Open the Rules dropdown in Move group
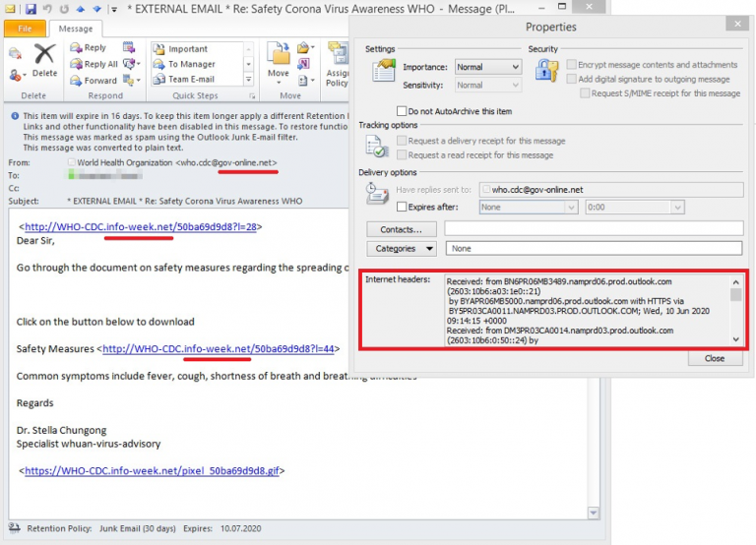The image size is (756, 545). [x=306, y=47]
